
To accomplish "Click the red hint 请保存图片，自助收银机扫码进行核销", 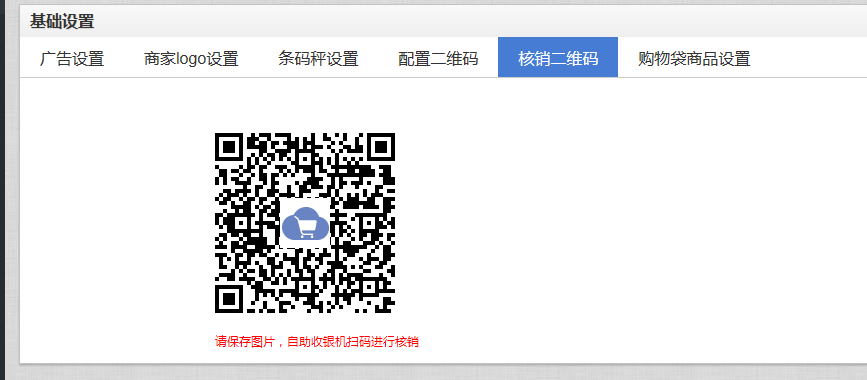I will 317,342.
